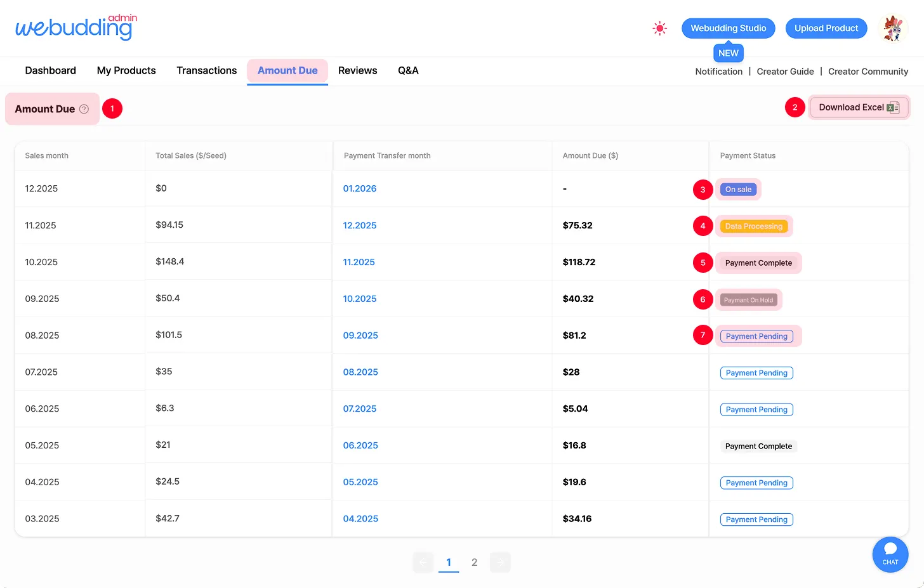The height and width of the screenshot is (588, 924).
Task: Switch to the Dashboard tab
Action: tap(51, 70)
